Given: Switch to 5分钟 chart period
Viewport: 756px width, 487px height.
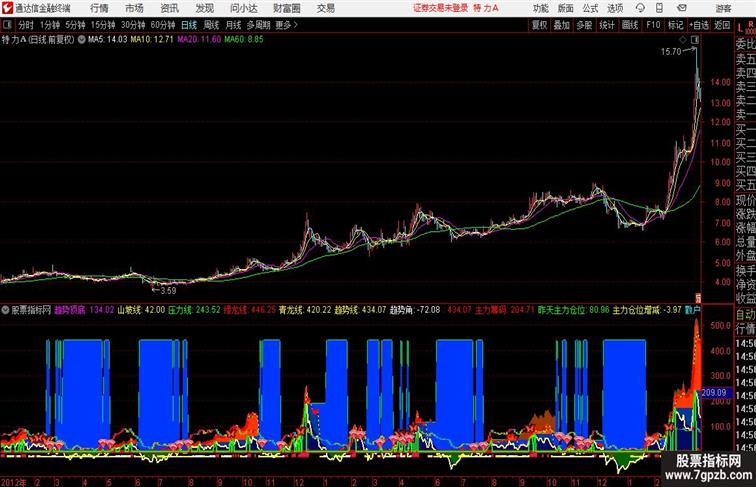Looking at the screenshot, I should pyautogui.click(x=75, y=25).
